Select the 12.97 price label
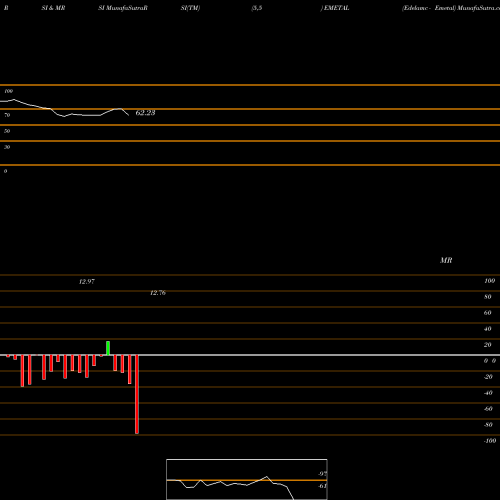The image size is (500, 500). tap(87, 281)
